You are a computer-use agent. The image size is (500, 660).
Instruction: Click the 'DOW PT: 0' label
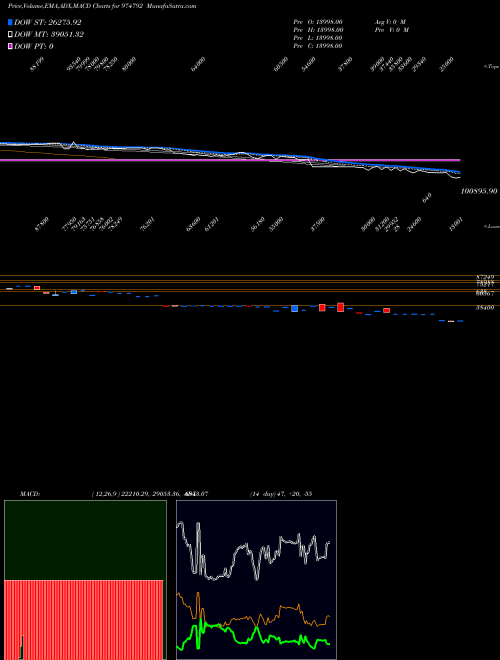tap(34, 46)
